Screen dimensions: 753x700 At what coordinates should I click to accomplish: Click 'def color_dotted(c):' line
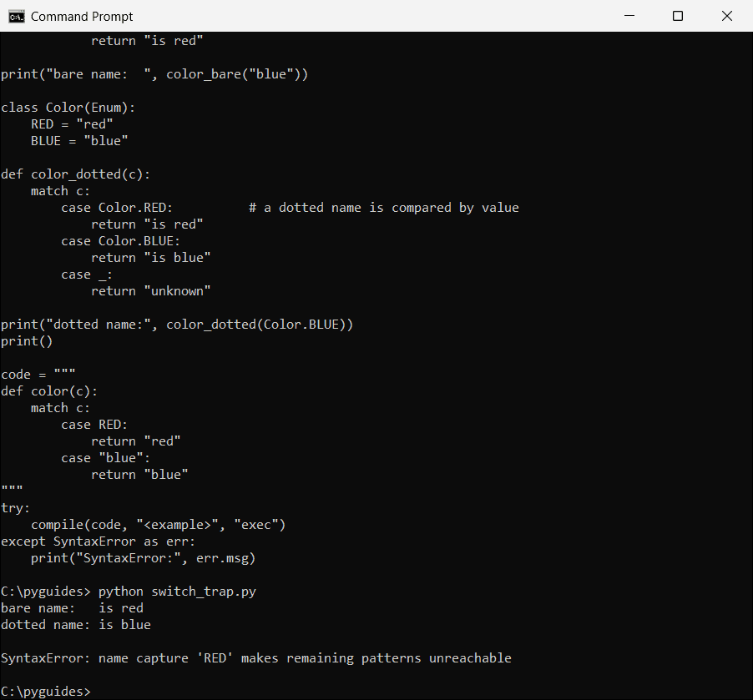point(76,174)
